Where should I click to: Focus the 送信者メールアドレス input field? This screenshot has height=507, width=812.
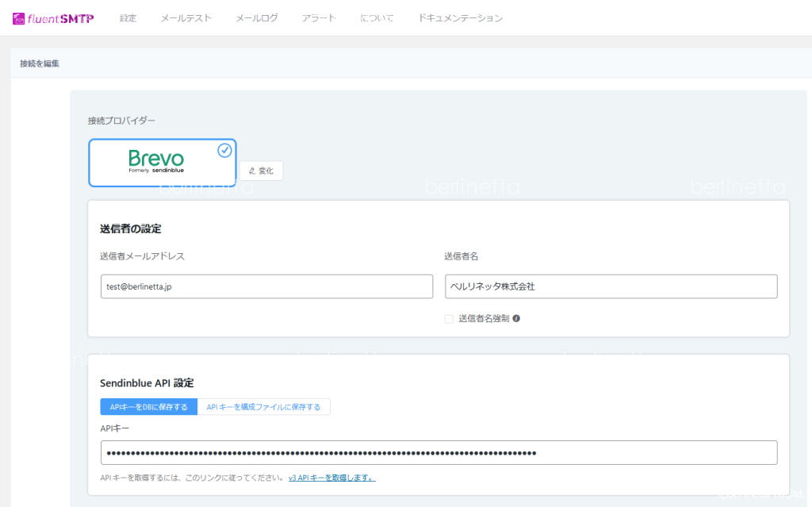tap(266, 286)
